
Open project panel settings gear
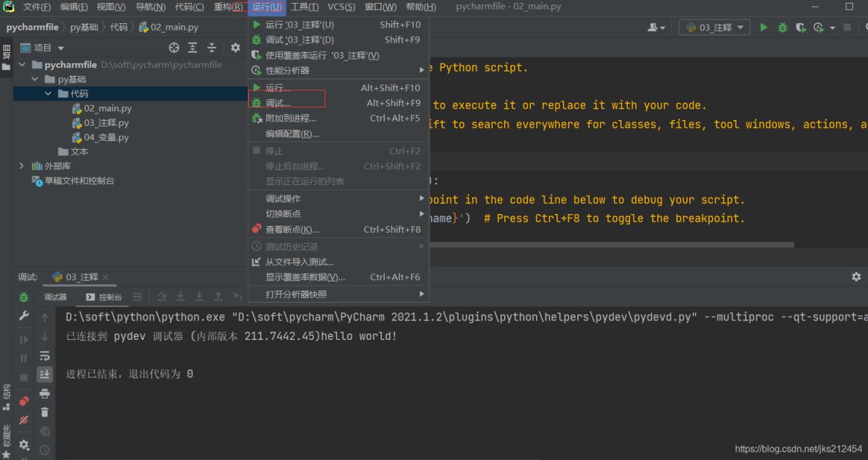235,48
